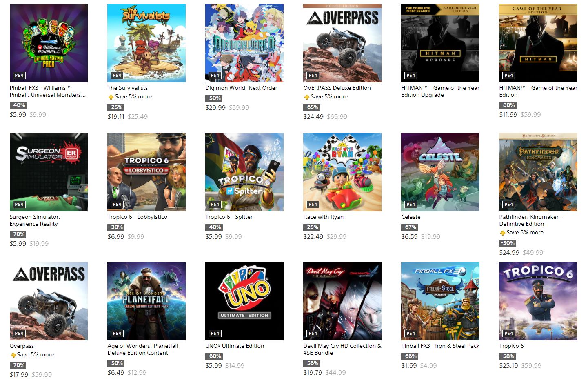Viewport: 588px width, 387px height.
Task: Open the Tropico 6 - Lobbyistico cover
Action: [146, 172]
